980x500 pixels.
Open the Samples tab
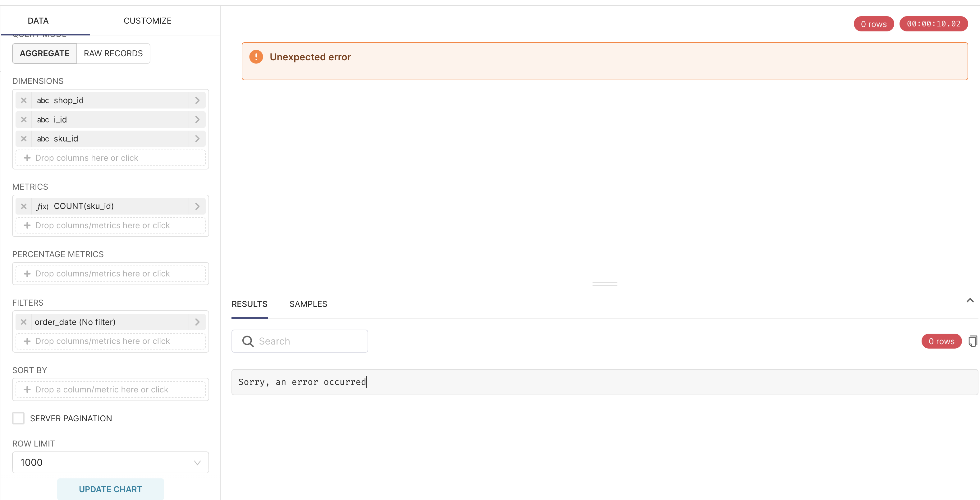(x=308, y=304)
